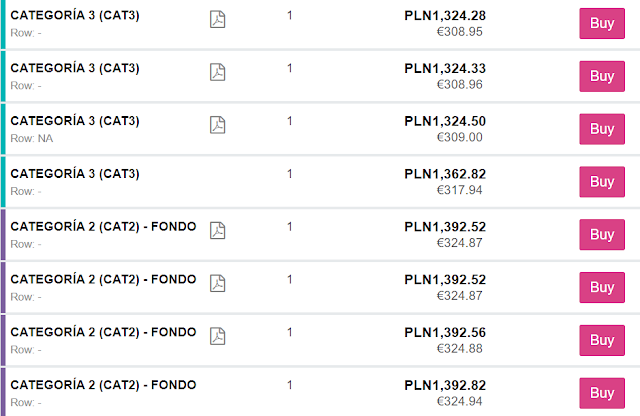Buy the PLN1,392.82 Fondo ticket
Image resolution: width=640 pixels, height=416 pixels.
(x=602, y=393)
